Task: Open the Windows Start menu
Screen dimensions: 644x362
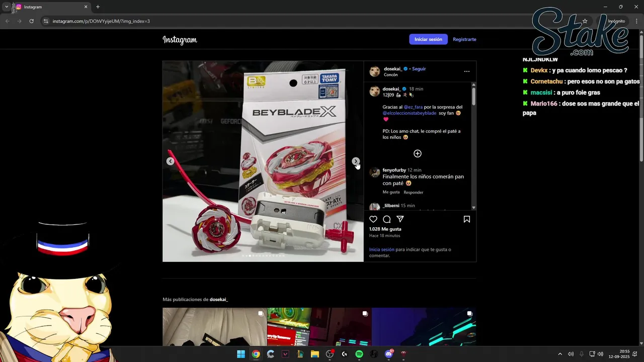Action: [241, 354]
